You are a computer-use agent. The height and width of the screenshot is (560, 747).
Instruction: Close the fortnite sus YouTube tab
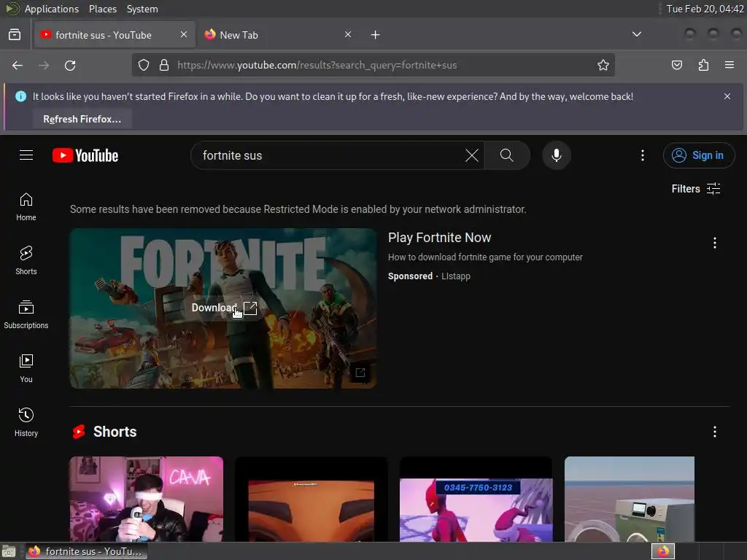184,34
